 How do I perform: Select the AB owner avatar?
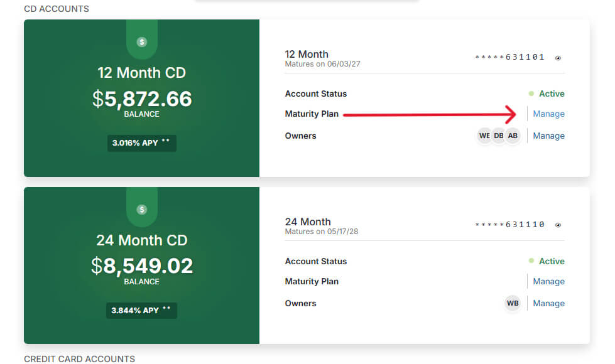point(513,136)
